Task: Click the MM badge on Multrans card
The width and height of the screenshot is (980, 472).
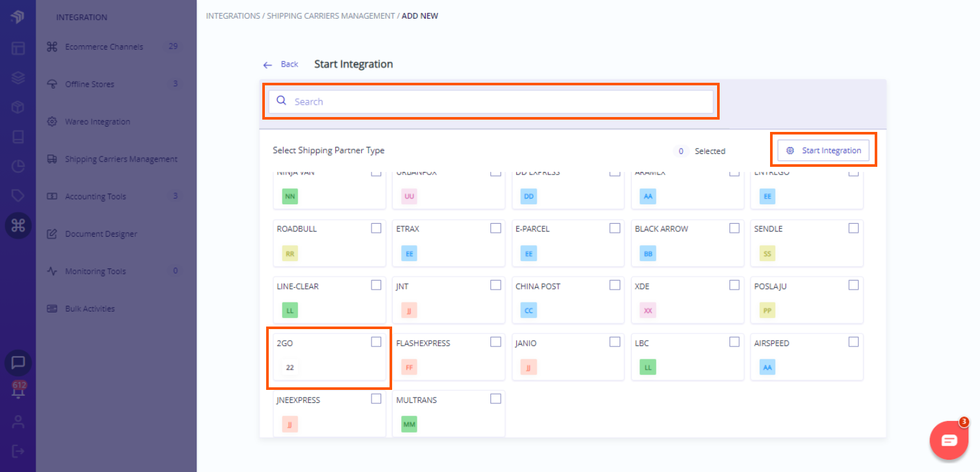Action: pos(409,424)
